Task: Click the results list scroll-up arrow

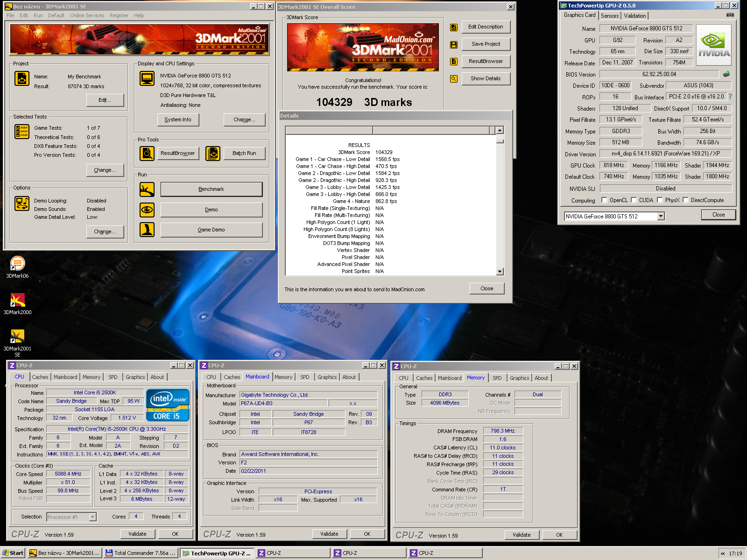Action: (500, 130)
